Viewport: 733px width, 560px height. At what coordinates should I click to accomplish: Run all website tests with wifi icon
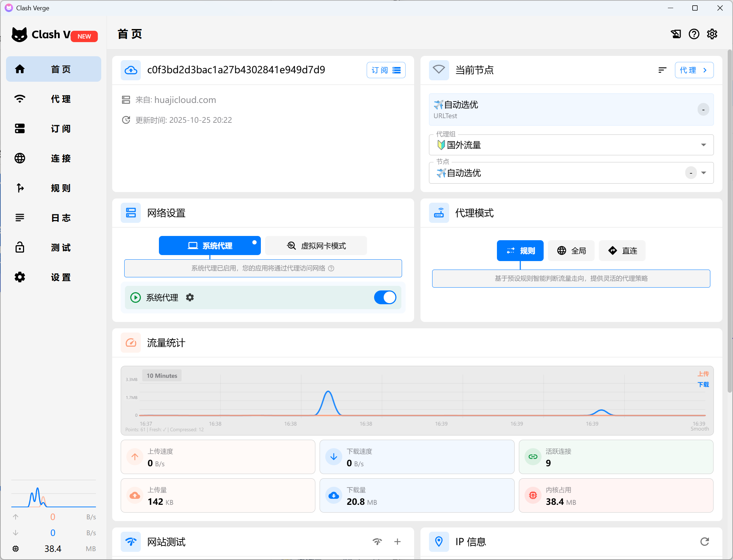tap(377, 542)
